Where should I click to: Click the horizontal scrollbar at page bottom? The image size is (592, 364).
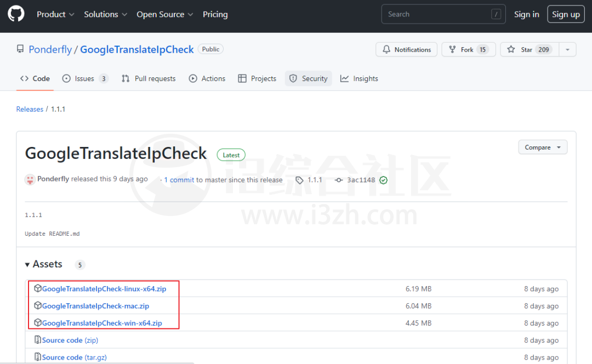(97, 363)
